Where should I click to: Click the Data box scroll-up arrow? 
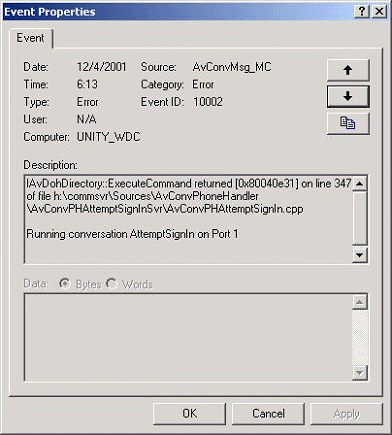pyautogui.click(x=360, y=302)
